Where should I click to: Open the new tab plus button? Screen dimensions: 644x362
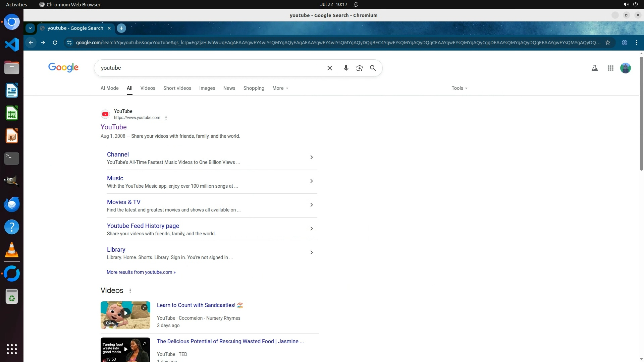coord(121,28)
